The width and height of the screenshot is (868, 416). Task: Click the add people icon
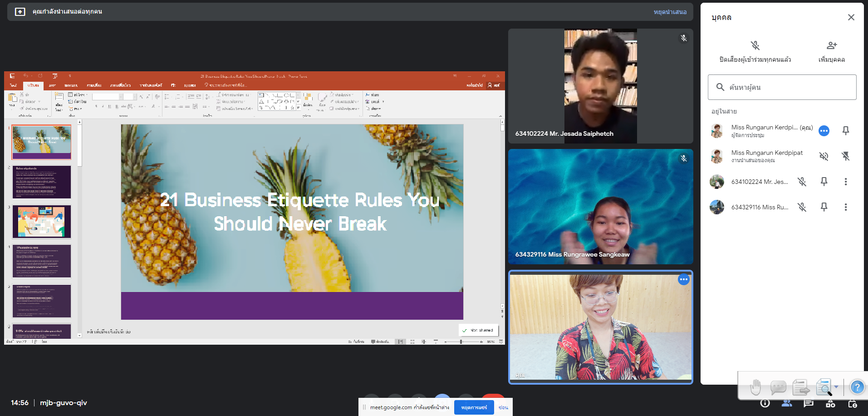coord(831,45)
